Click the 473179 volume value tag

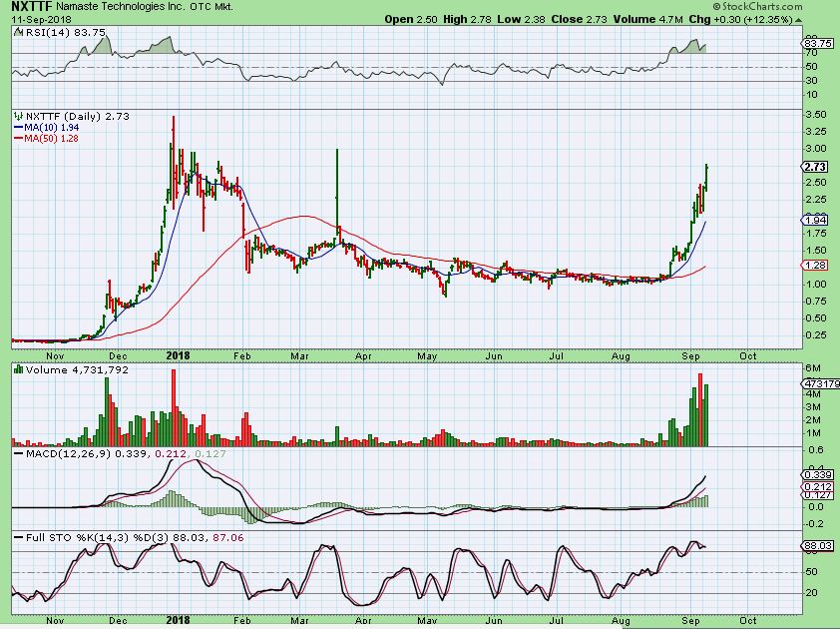(x=821, y=383)
